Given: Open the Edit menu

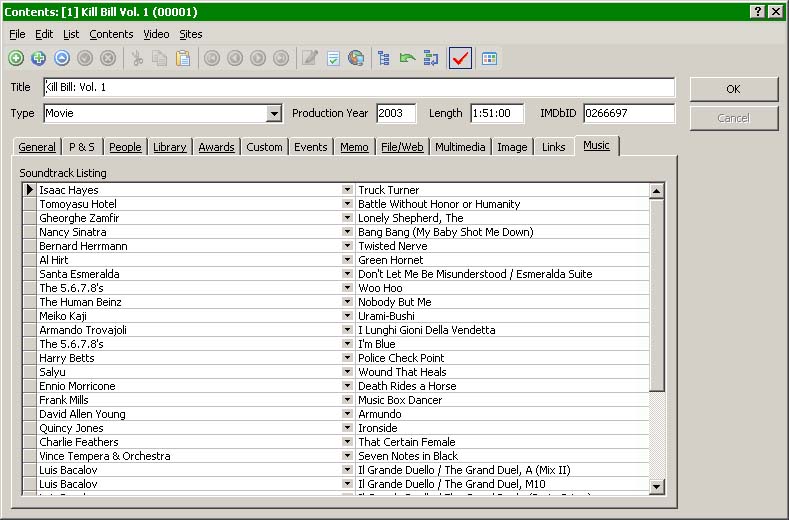Looking at the screenshot, I should click(x=44, y=34).
